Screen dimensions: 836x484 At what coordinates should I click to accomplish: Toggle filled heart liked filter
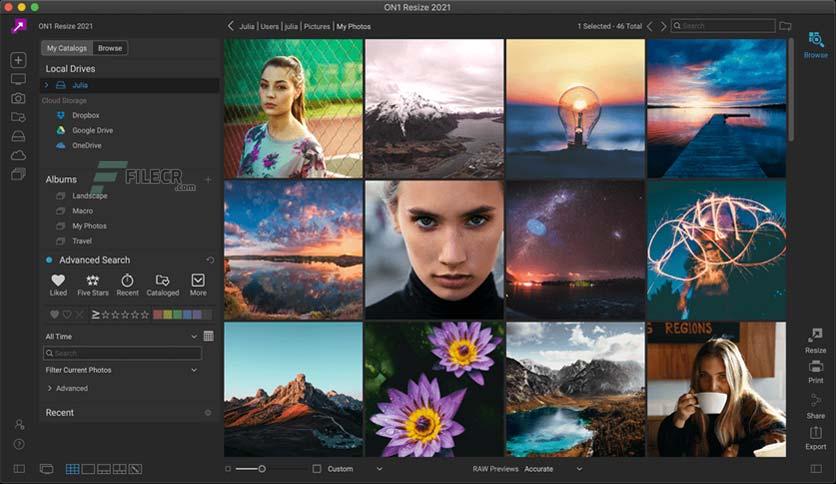point(54,314)
